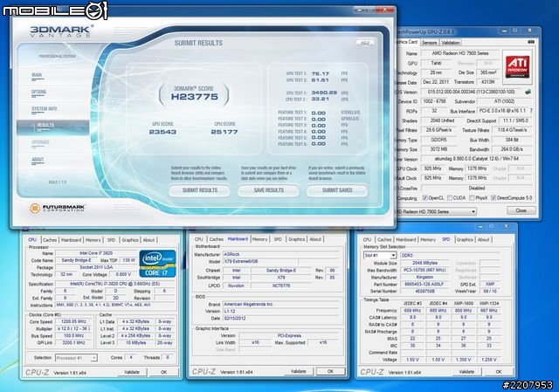Open the Radeon HD 7900 Series GPU dropdown
The height and width of the screenshot is (392, 559).
473,211
